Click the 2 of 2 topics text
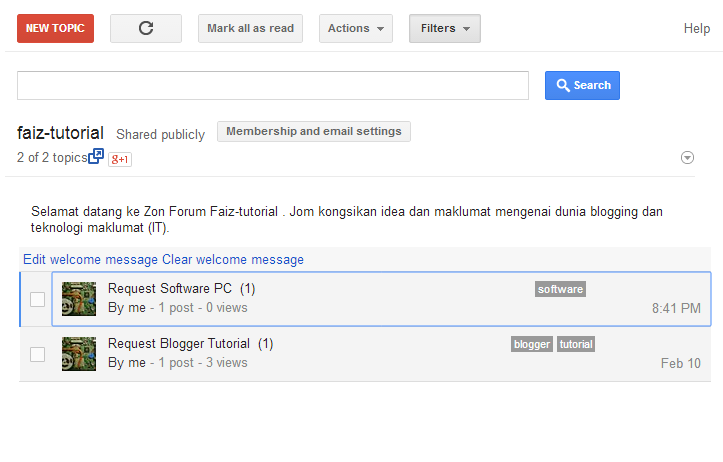Image resolution: width=723 pixels, height=462 pixels. pyautogui.click(x=52, y=157)
